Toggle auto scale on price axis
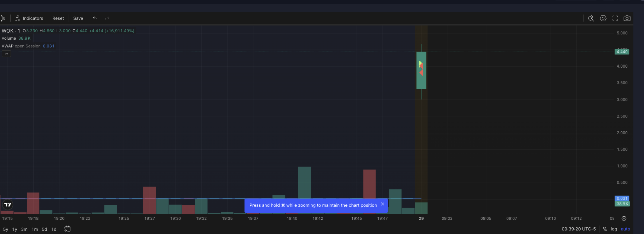This screenshot has height=234, width=644. (x=625, y=229)
